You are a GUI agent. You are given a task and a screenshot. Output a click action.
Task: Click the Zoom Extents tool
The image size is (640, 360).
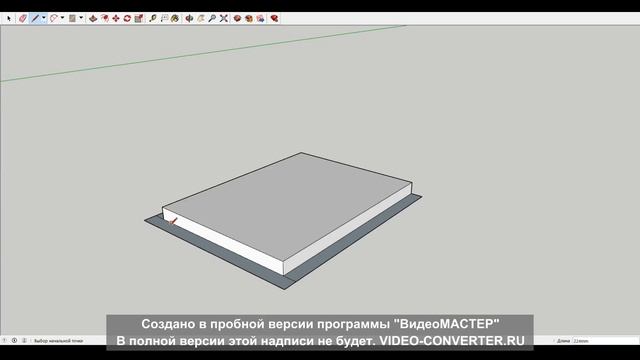tap(224, 18)
